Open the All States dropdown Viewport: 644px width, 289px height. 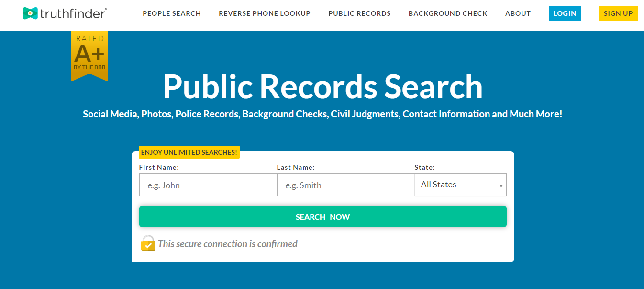[x=461, y=185]
